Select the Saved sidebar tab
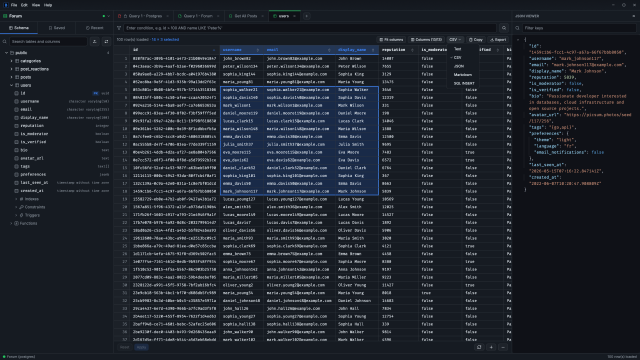The image size is (640, 360). [x=57, y=28]
